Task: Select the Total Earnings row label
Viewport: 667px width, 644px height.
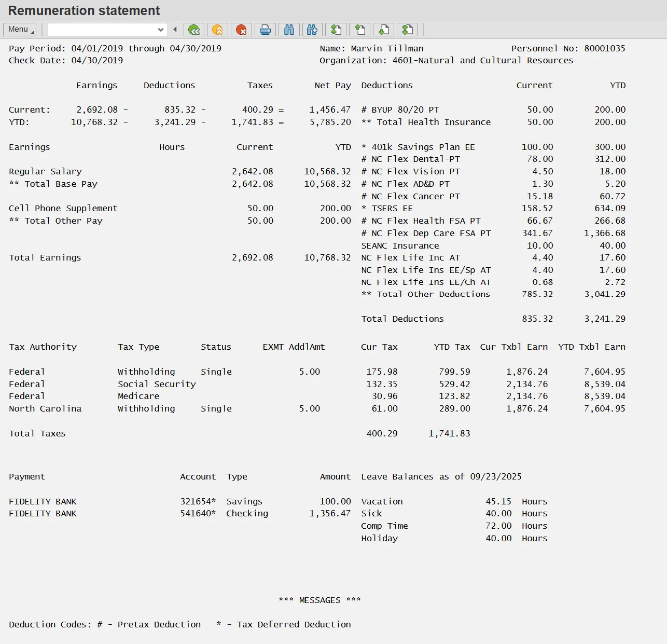Action: [x=45, y=257]
